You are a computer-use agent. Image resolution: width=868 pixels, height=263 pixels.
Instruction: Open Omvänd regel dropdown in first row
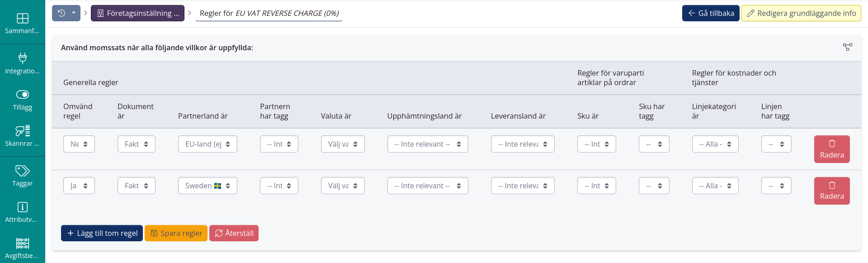tap(79, 144)
